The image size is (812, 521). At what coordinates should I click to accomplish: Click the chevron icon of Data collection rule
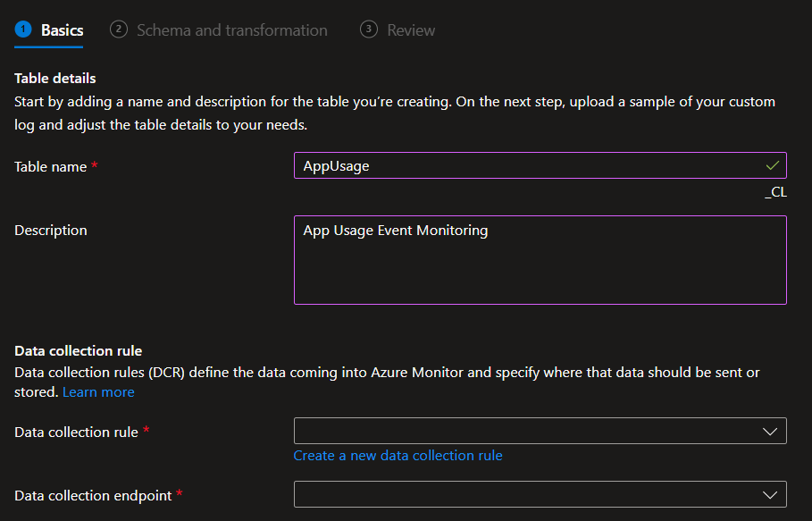[x=770, y=432]
